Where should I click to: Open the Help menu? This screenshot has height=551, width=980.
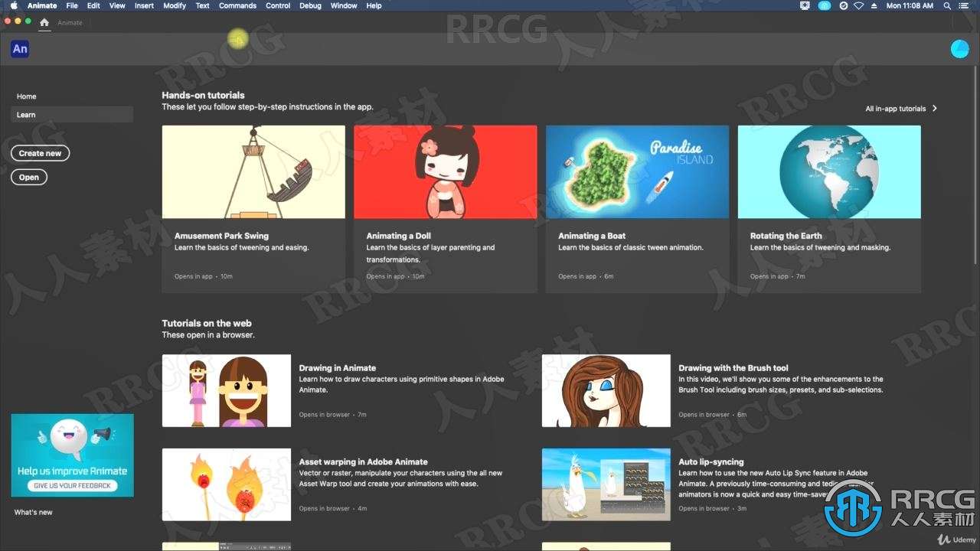pos(374,5)
